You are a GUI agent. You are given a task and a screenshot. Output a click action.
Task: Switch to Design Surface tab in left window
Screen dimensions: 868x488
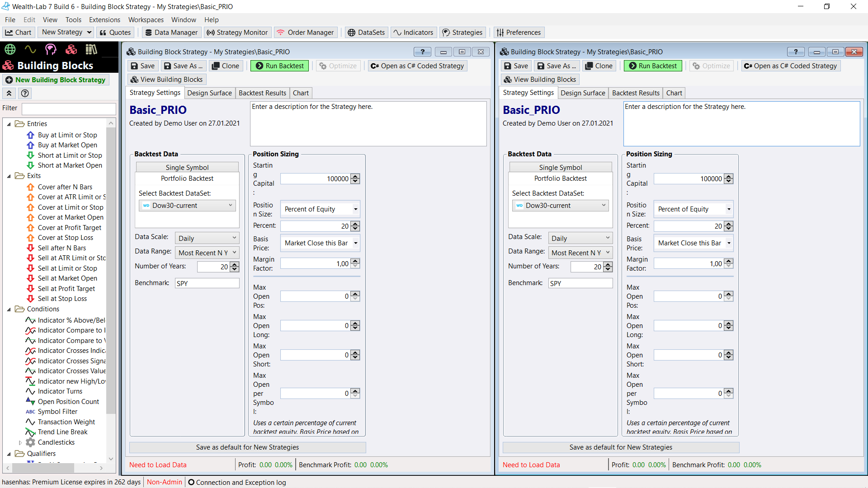(209, 93)
